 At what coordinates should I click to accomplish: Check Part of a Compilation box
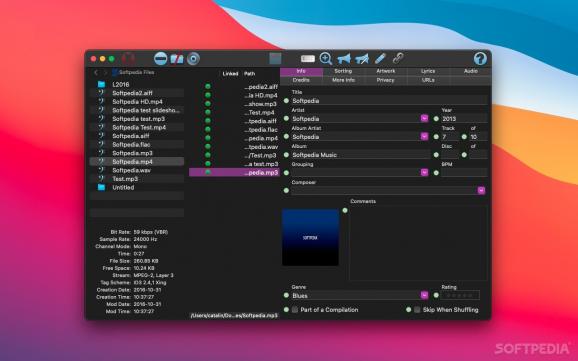click(x=295, y=310)
